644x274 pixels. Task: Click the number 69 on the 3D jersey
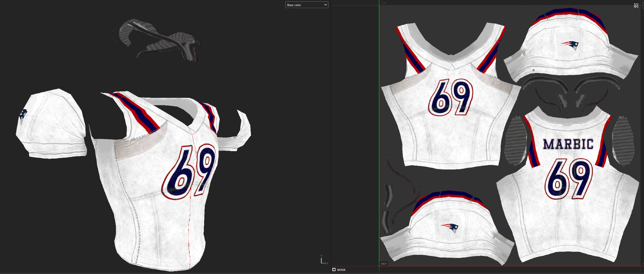pos(190,172)
